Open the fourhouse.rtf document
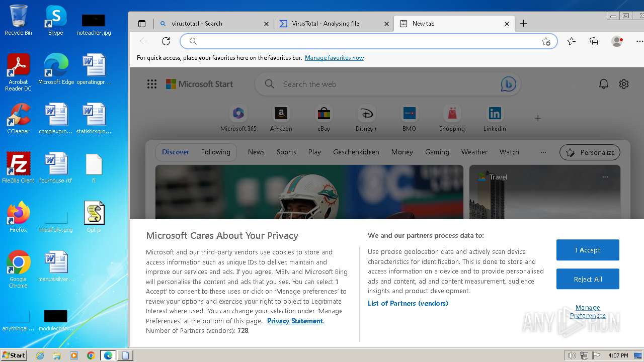The width and height of the screenshot is (644, 362). [x=56, y=167]
